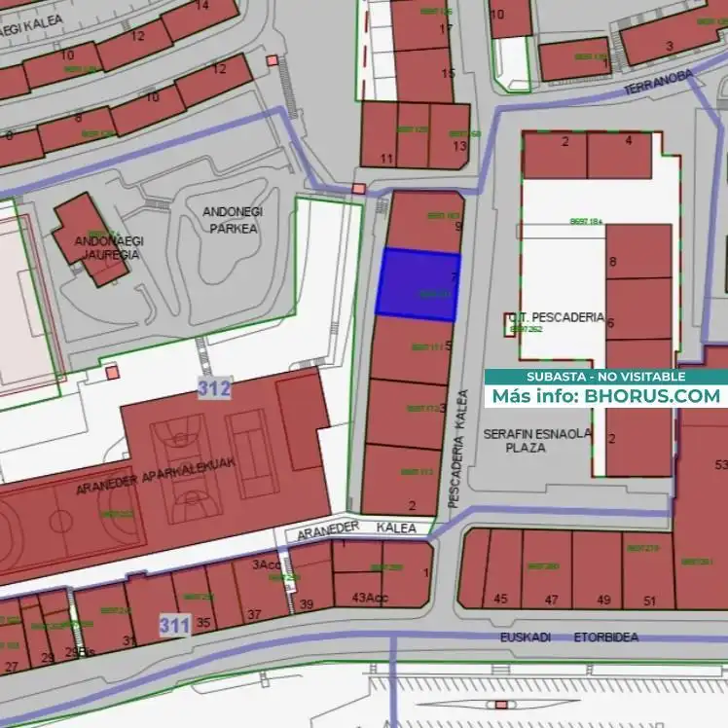Image resolution: width=728 pixels, height=728 pixels.
Task: Click building number 13
Action: pyautogui.click(x=459, y=146)
